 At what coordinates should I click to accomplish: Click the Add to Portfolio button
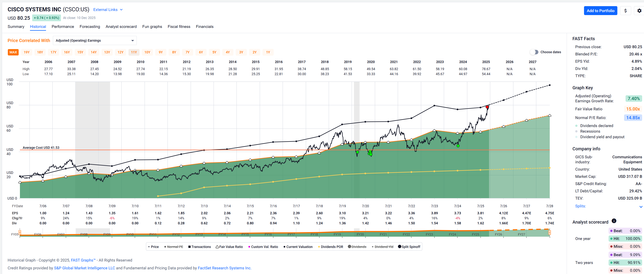point(600,11)
